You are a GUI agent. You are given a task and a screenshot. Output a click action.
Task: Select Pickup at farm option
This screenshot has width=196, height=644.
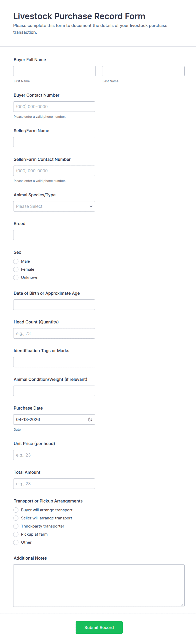click(16, 534)
